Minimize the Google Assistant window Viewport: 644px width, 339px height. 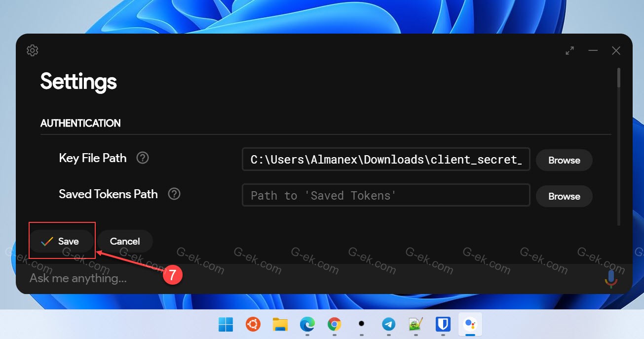tap(593, 50)
